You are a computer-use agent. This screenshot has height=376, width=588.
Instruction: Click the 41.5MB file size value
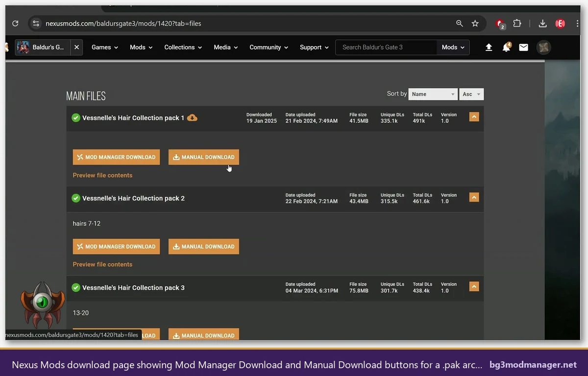click(x=359, y=121)
